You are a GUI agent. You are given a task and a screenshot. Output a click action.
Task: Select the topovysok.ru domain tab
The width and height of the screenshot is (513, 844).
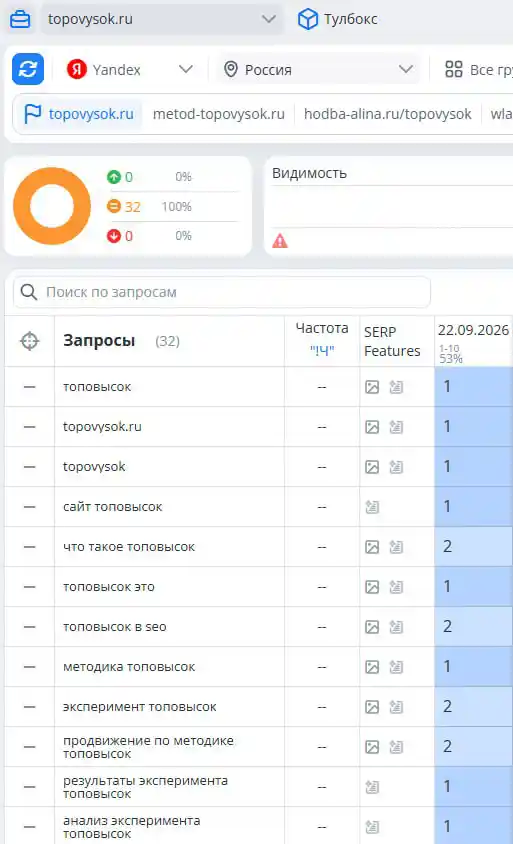coord(79,114)
